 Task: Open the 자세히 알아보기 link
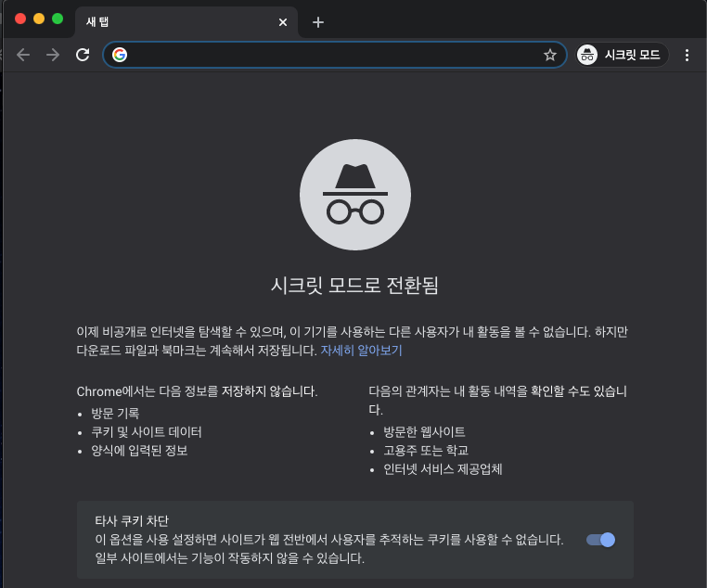(x=361, y=350)
